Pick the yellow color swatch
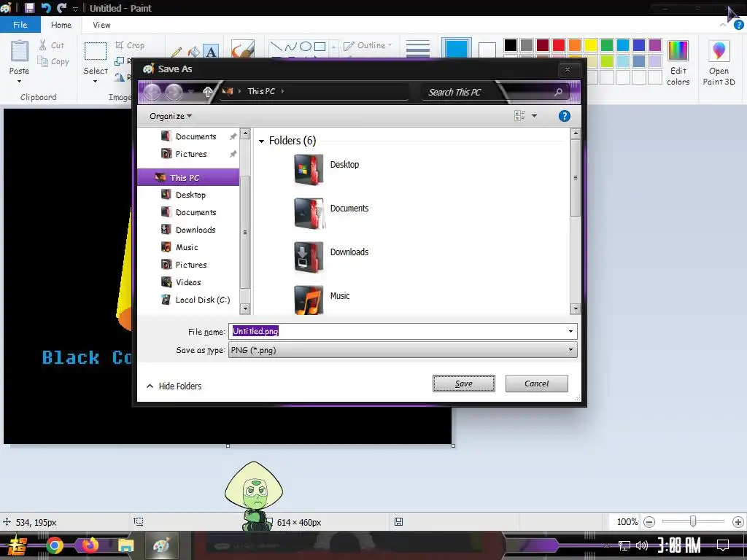The image size is (747, 560). 591,45
